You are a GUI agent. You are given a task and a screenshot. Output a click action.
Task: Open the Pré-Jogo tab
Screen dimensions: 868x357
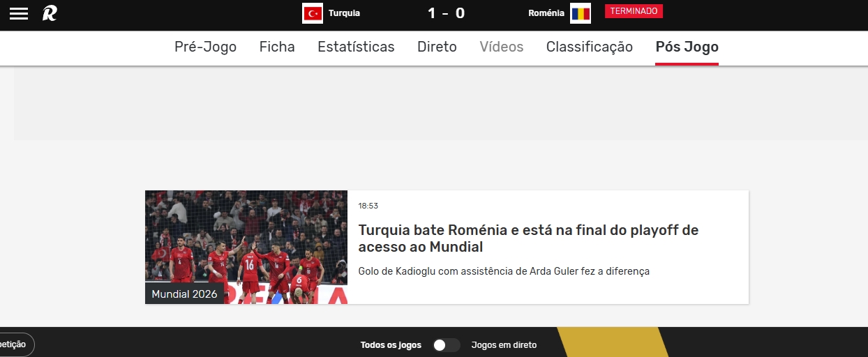[205, 47]
